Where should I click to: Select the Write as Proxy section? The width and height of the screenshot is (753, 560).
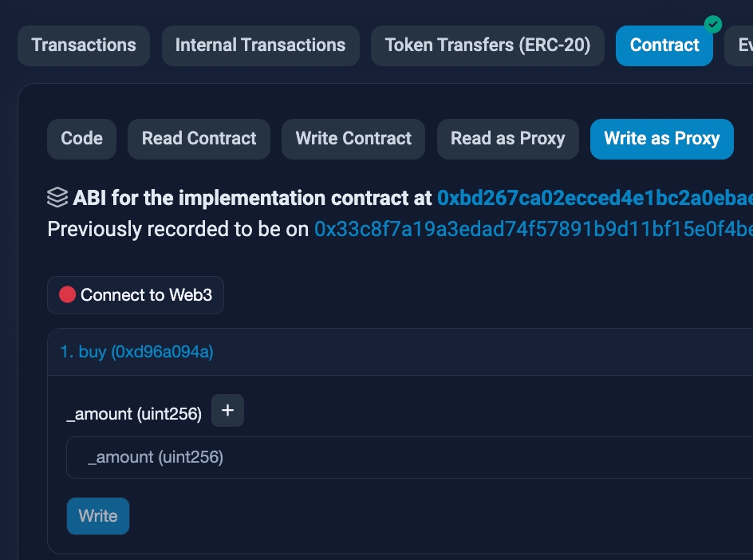click(x=661, y=139)
